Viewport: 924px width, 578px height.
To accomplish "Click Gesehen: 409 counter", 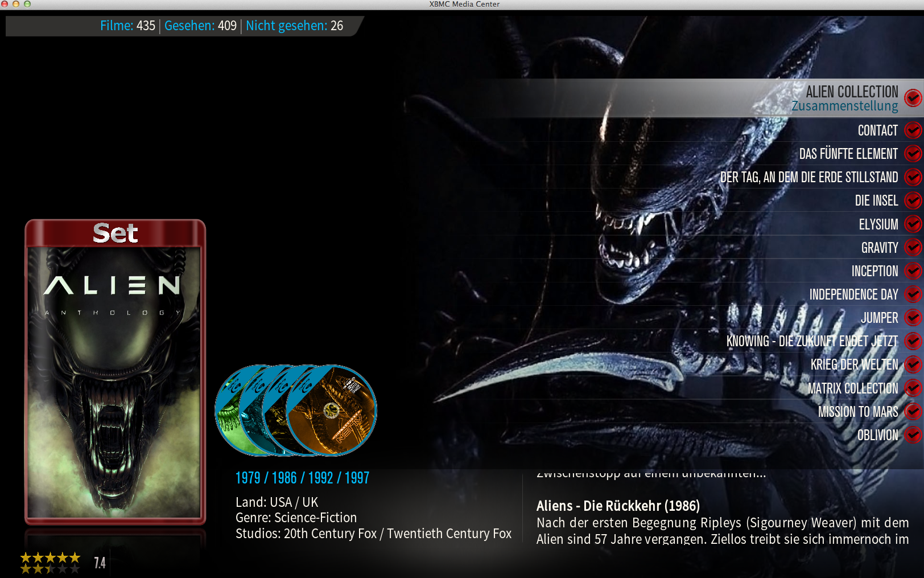I will coord(200,26).
